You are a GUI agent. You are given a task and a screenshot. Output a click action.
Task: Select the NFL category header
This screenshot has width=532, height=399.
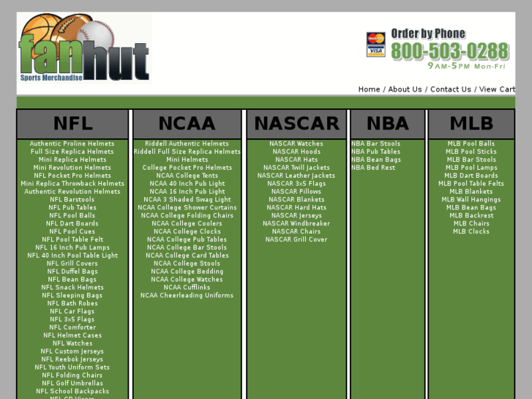(72, 124)
